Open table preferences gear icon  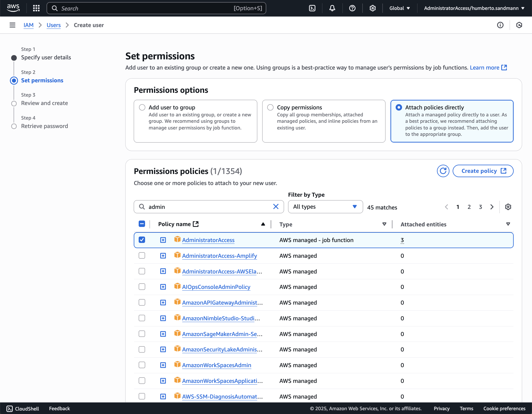tap(508, 207)
